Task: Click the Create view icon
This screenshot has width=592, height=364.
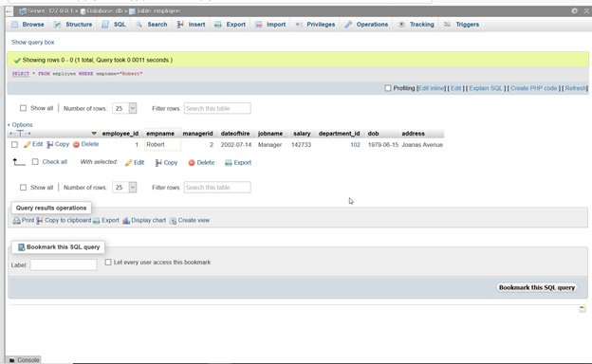Action: click(x=173, y=221)
